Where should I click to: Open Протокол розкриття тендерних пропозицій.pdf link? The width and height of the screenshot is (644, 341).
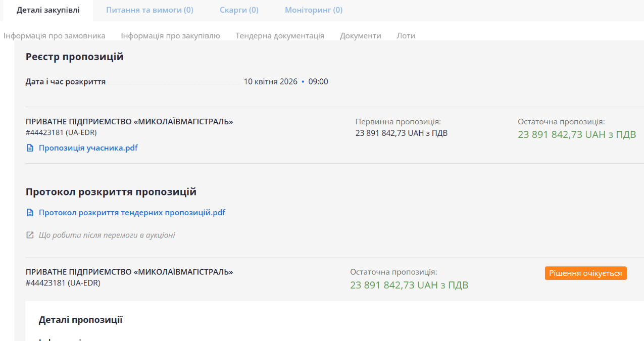click(x=132, y=213)
